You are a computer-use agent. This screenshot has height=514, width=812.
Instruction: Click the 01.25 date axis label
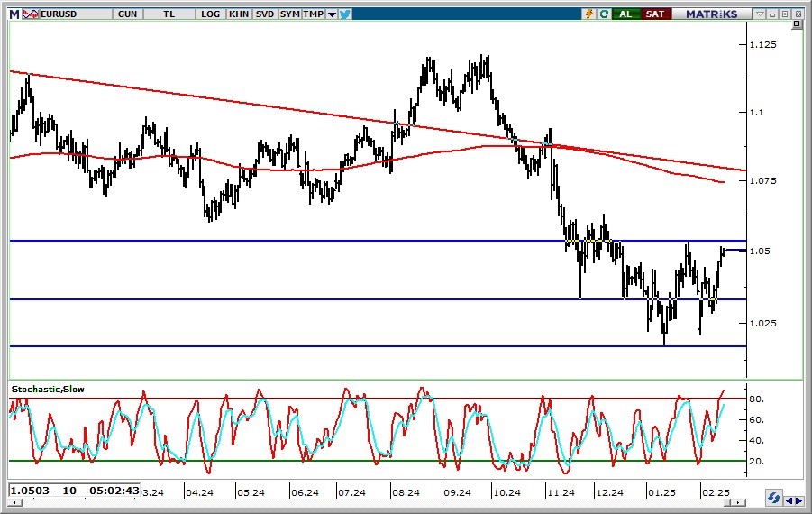point(661,492)
